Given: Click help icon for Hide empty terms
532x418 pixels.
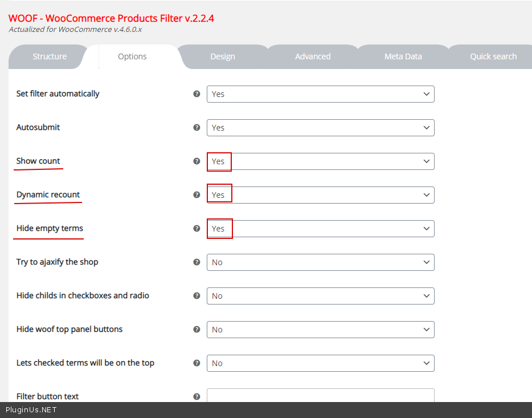Looking at the screenshot, I should [x=197, y=229].
